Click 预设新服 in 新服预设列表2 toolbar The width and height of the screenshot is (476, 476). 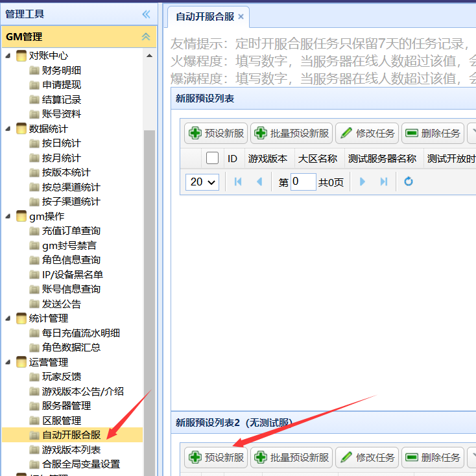216,458
